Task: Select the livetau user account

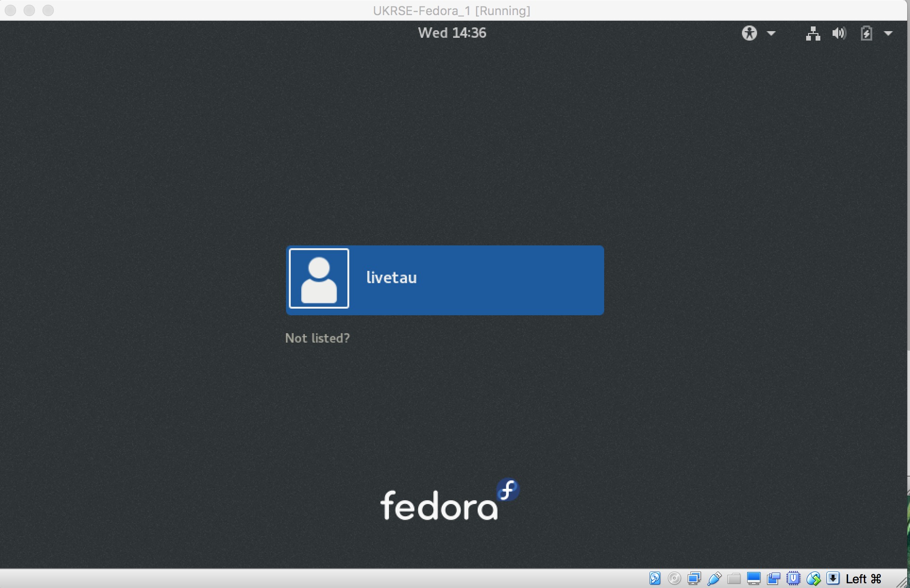Action: pyautogui.click(x=445, y=280)
